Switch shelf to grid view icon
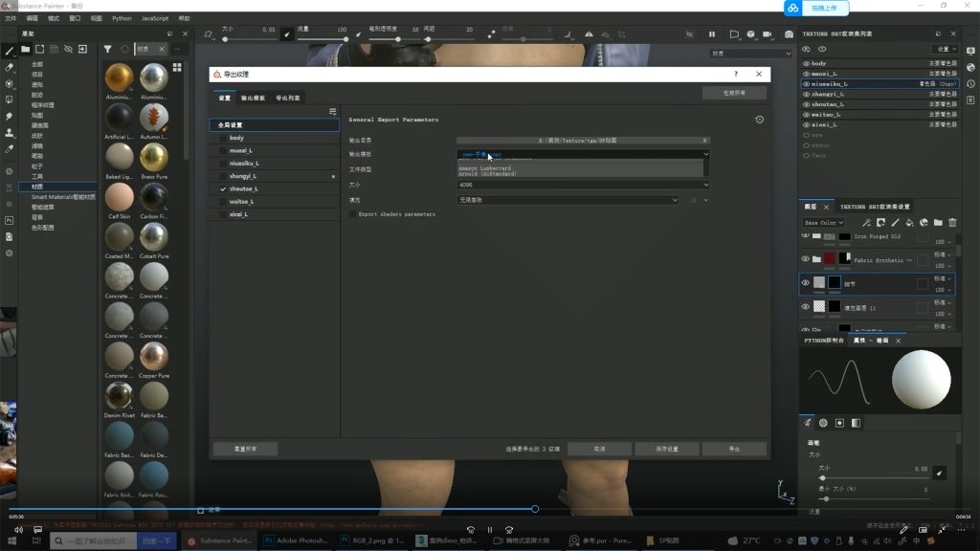The image size is (980, 551). (x=177, y=67)
